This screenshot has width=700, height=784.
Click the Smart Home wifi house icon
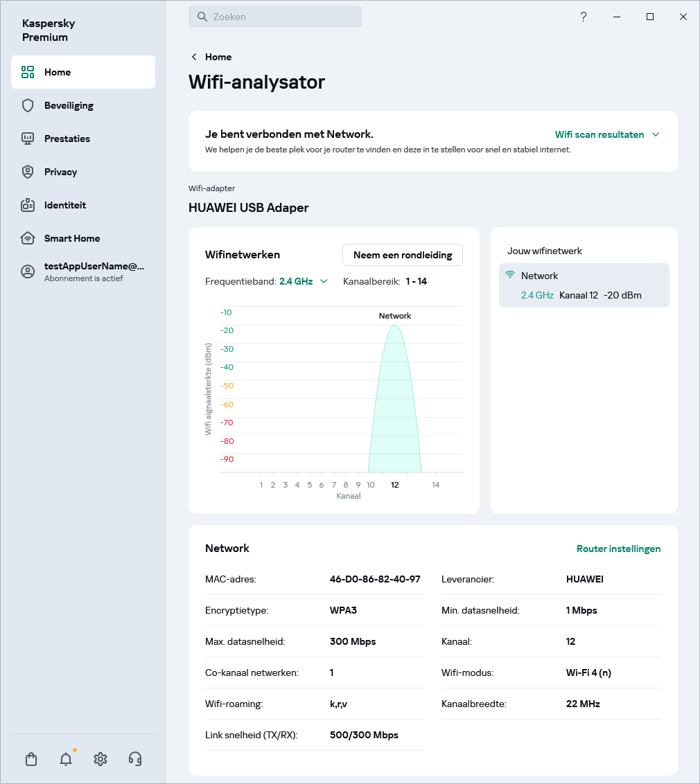pos(28,238)
